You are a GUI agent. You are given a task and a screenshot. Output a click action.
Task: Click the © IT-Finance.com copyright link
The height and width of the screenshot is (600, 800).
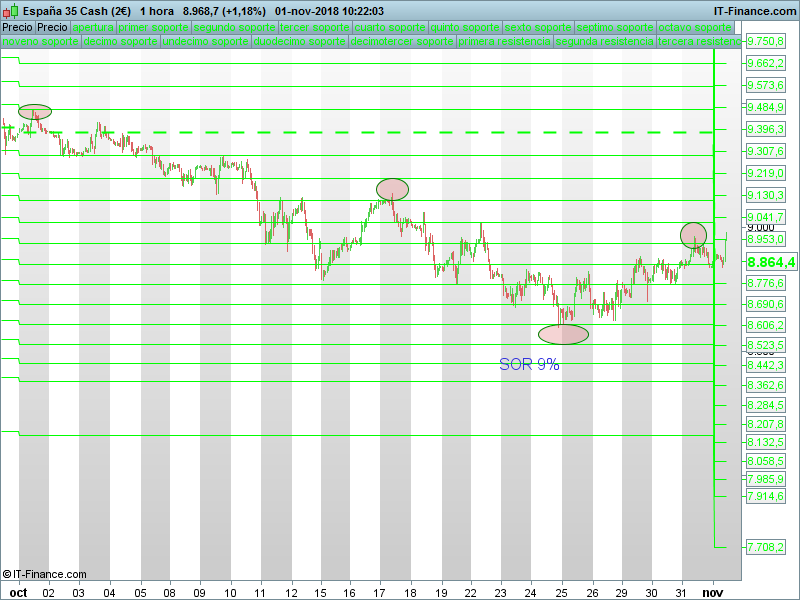click(x=44, y=574)
